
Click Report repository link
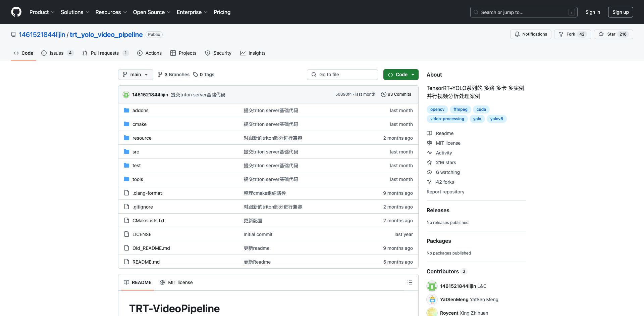445,192
